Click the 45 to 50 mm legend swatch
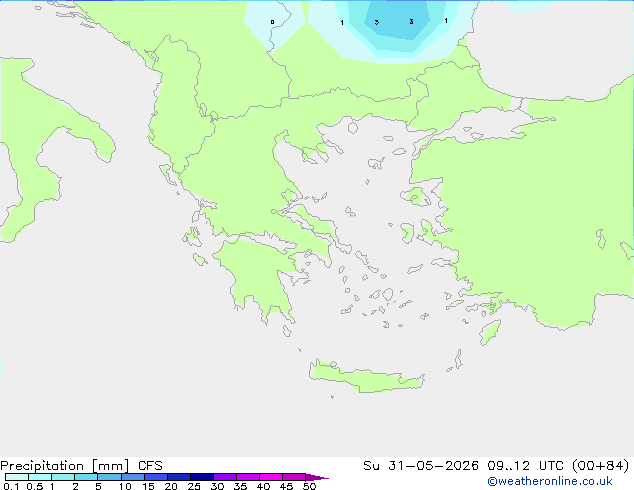This screenshot has height=490, width=634. (x=294, y=477)
